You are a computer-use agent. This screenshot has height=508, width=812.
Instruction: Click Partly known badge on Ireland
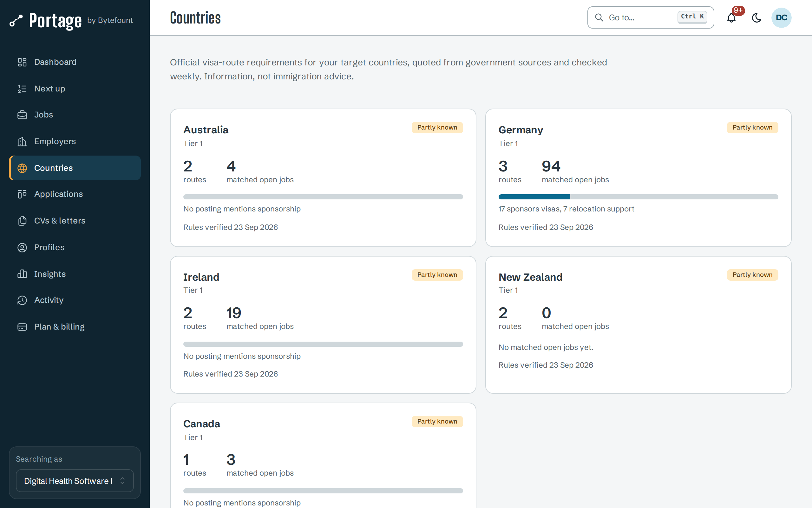[437, 275]
